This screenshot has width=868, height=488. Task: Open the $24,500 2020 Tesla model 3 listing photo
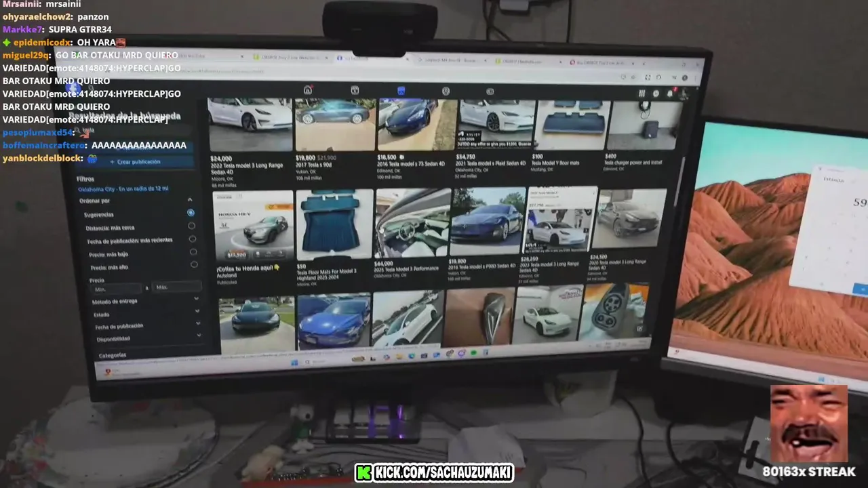pos(628,218)
